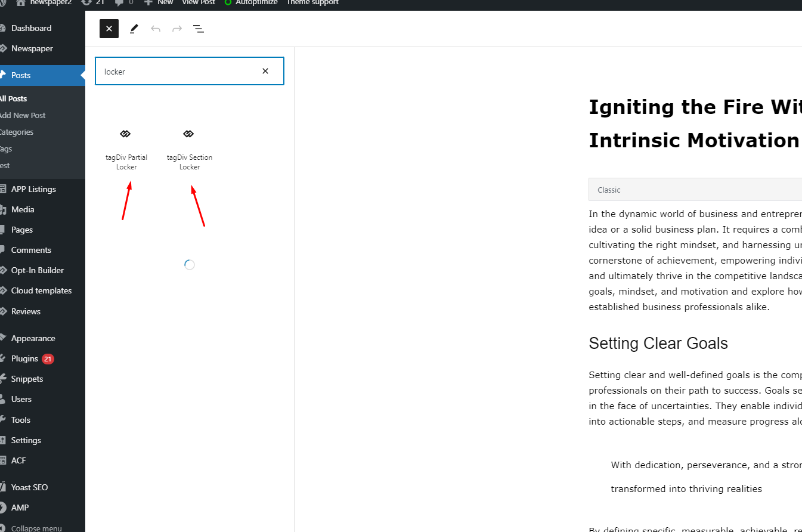Click the Dashboard gauge icon
802x532 pixels.
pos(2,28)
